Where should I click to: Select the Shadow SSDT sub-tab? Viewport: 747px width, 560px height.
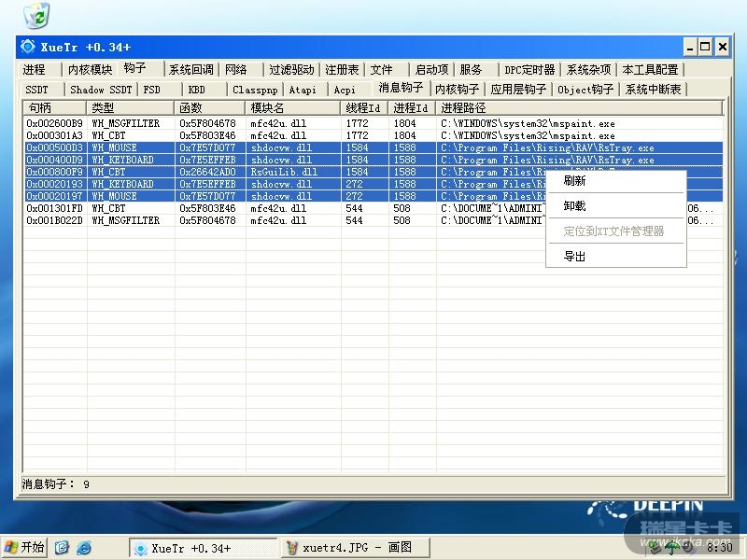101,90
